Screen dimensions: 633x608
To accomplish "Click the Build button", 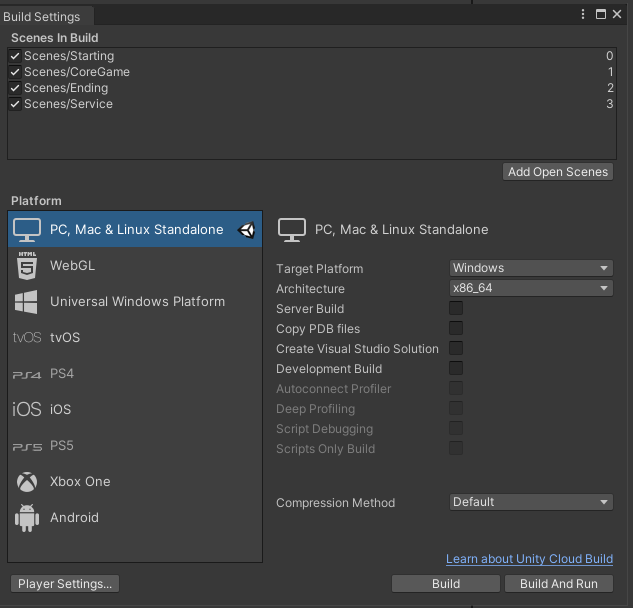I will pyautogui.click(x=446, y=584).
